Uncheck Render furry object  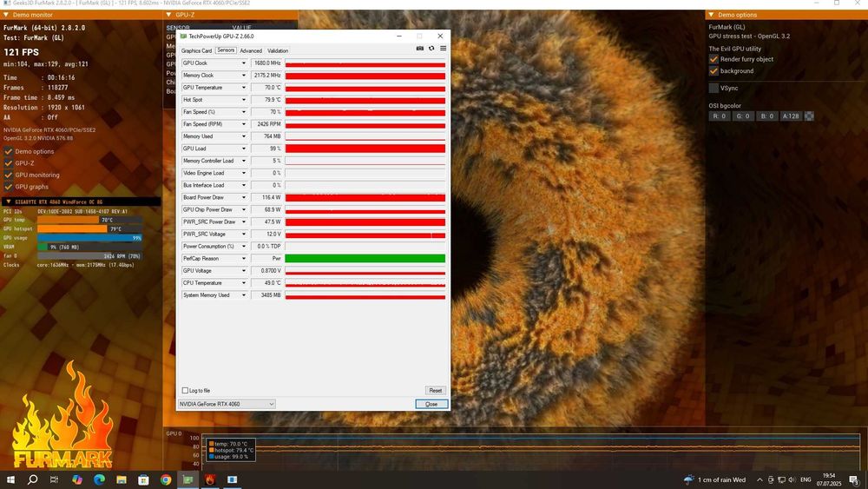(713, 59)
